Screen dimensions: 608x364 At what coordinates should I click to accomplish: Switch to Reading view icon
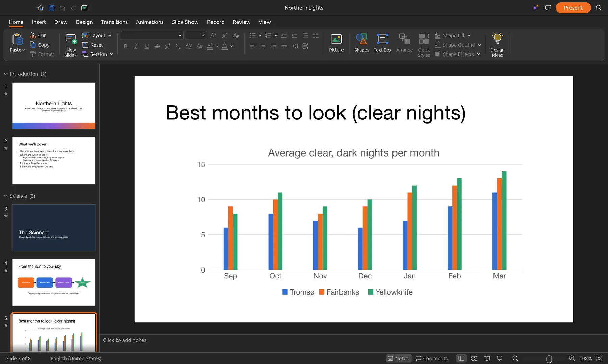[x=487, y=358]
